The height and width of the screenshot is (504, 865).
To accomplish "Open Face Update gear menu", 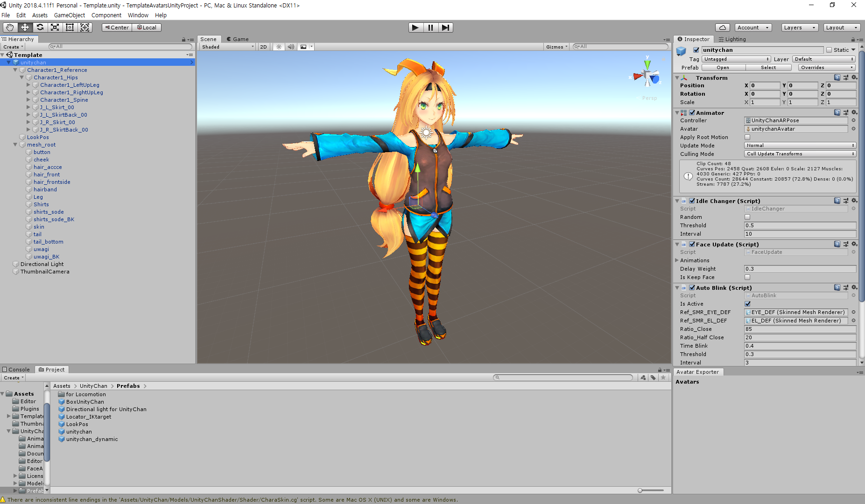I will [x=854, y=244].
